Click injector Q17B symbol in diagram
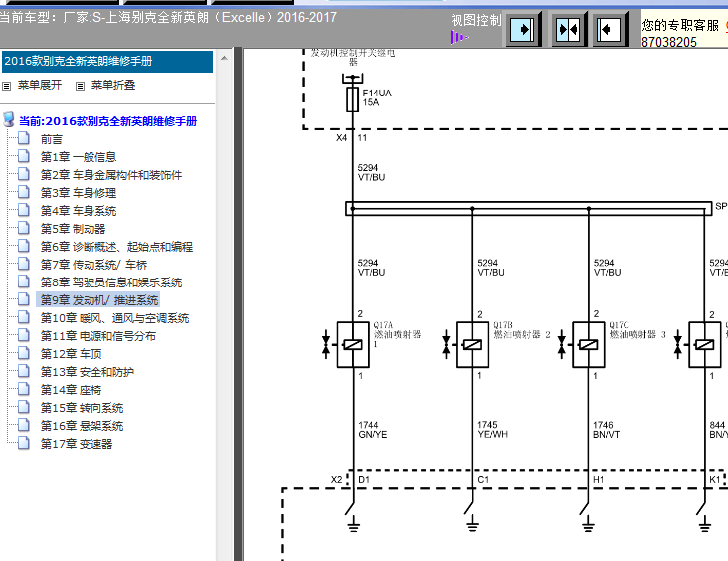728x561 pixels. point(472,344)
